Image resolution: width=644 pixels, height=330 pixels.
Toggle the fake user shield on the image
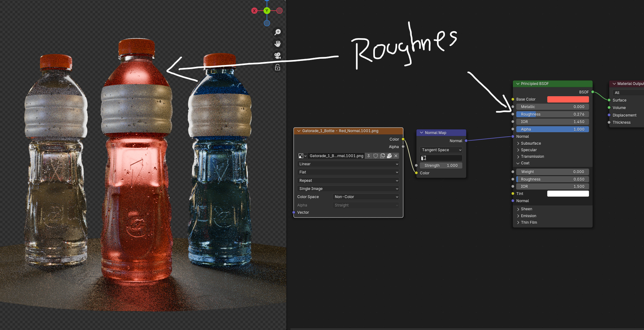(x=376, y=156)
